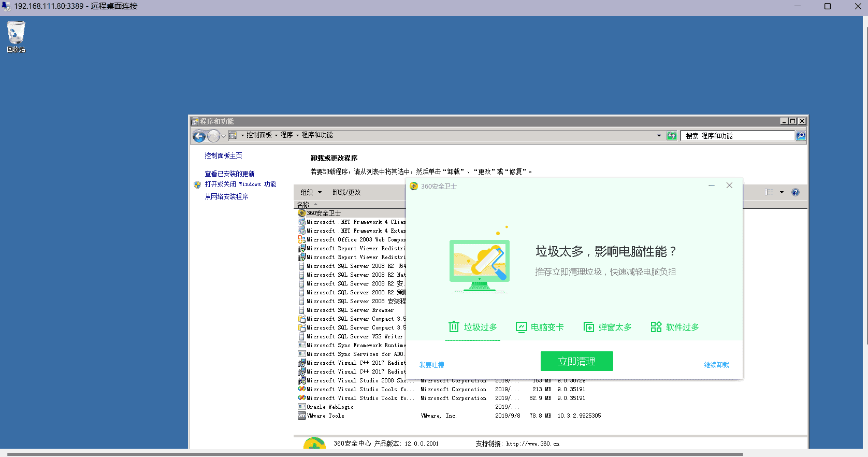Viewport: 868px width, 457px height.
Task: Click the support link http://www.360.cn
Action: [x=532, y=444]
